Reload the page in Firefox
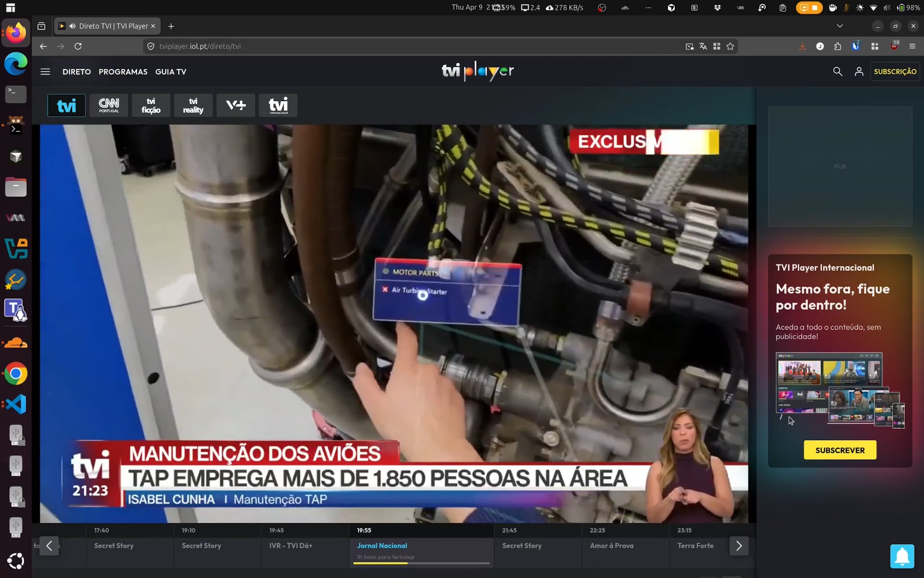This screenshot has height=578, width=924. click(x=78, y=46)
